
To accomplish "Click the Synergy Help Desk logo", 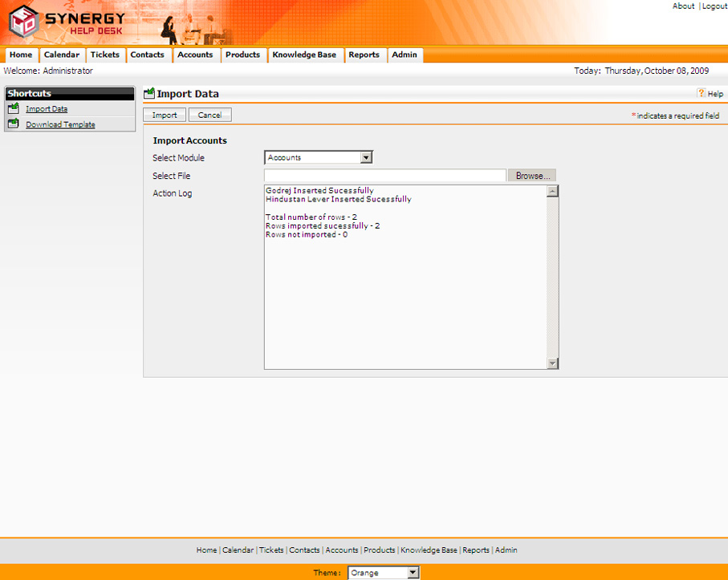I will 67,23.
